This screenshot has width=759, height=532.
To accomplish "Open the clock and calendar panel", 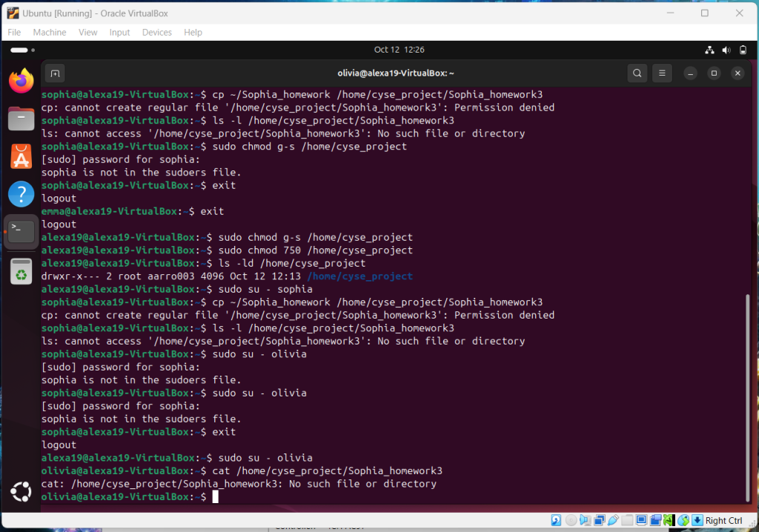I will 399,50.
